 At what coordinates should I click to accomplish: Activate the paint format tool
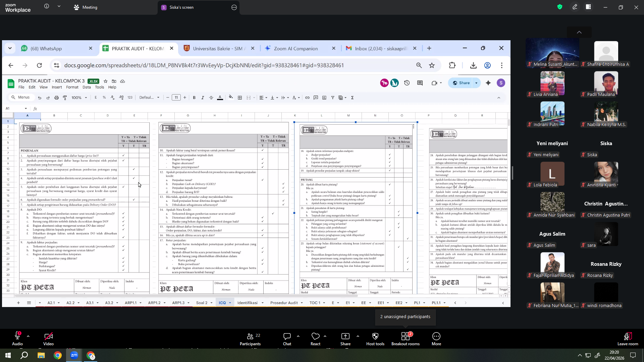coord(65,98)
